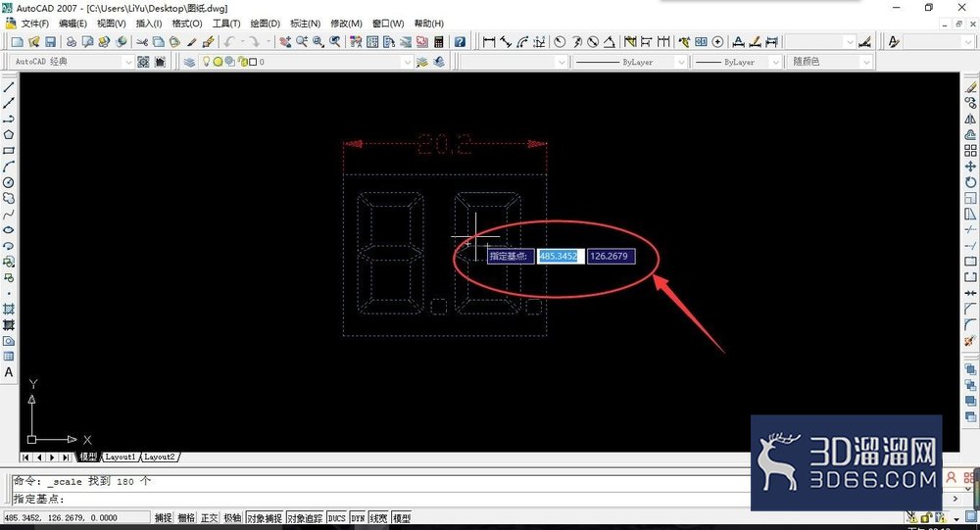Select the Rotate tool
The width and height of the screenshot is (980, 530).
click(970, 182)
